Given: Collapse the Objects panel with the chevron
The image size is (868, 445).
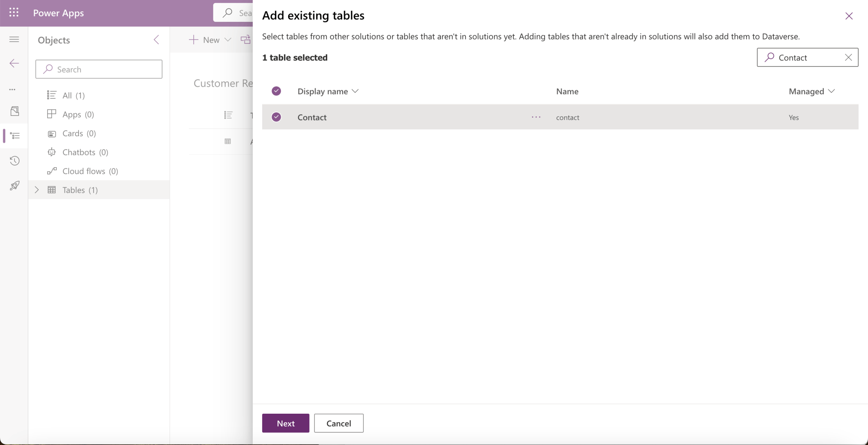Looking at the screenshot, I should 157,39.
